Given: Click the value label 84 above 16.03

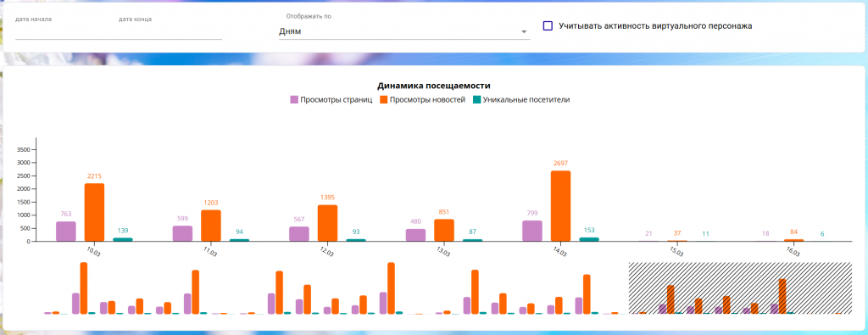Looking at the screenshot, I should [x=793, y=232].
